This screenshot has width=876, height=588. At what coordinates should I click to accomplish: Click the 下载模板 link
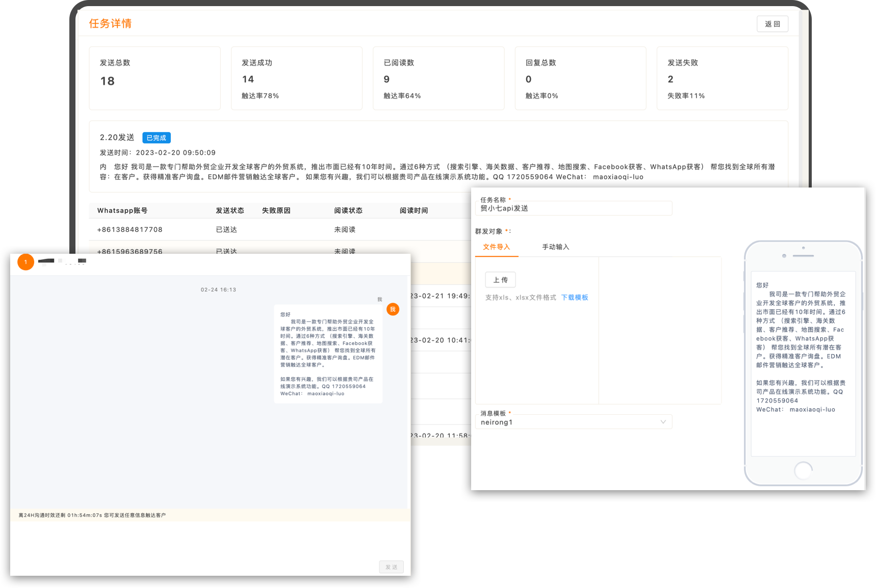pyautogui.click(x=575, y=298)
